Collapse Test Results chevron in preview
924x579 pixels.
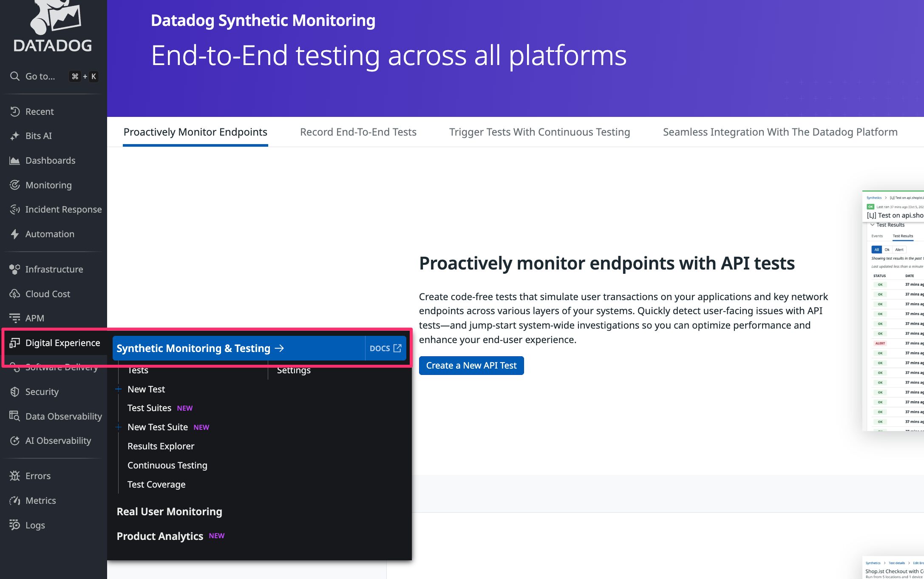tap(872, 225)
